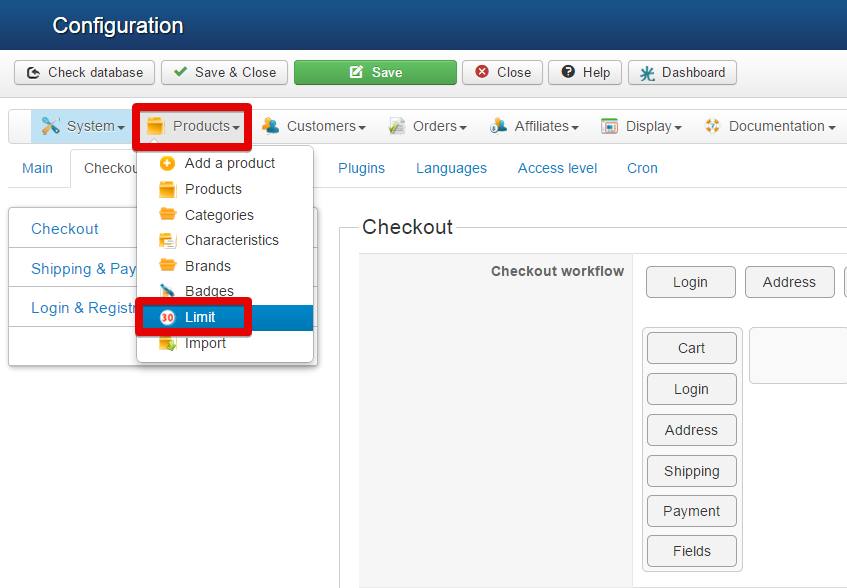Collapse the Products dropdown caret
This screenshot has height=588, width=847.
236,128
